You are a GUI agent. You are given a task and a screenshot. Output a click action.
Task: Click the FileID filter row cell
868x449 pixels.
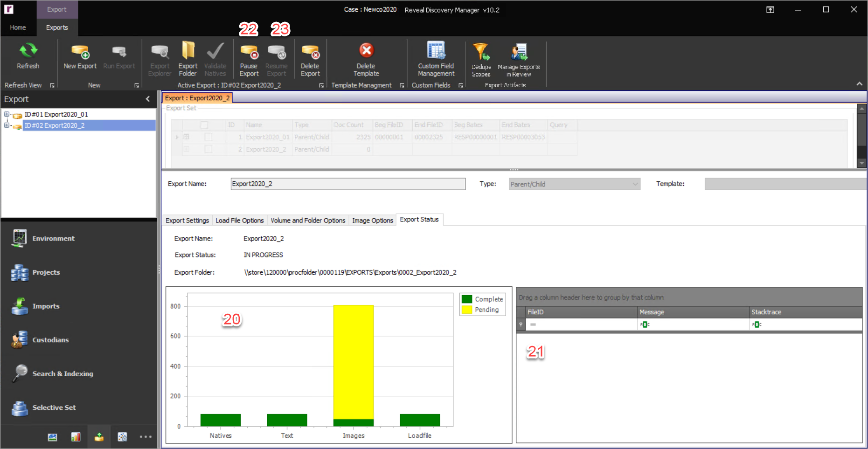pos(582,325)
